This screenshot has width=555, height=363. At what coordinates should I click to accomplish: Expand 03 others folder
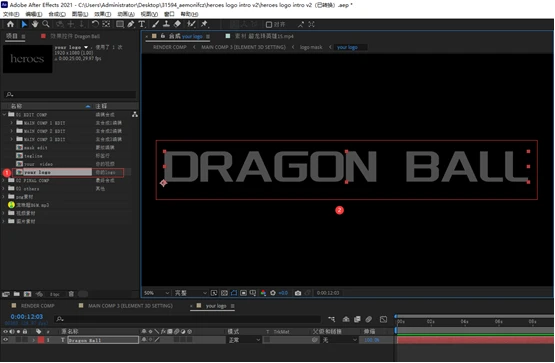[x=4, y=189]
